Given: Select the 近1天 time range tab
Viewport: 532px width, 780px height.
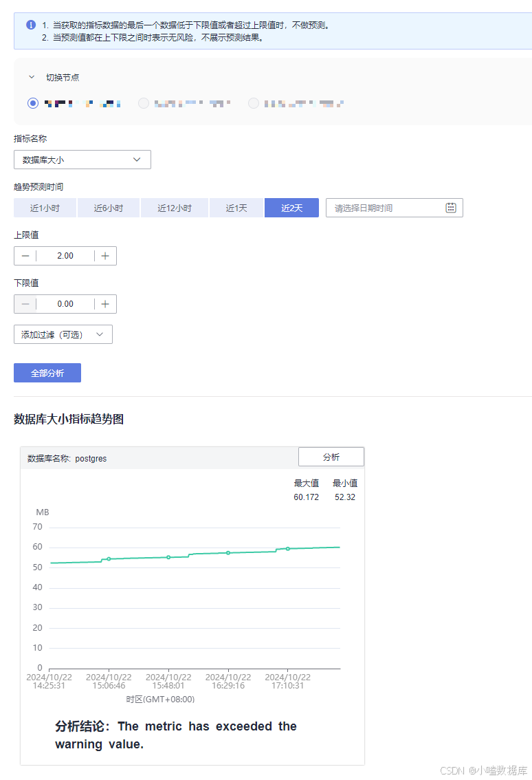Looking at the screenshot, I should coord(236,208).
